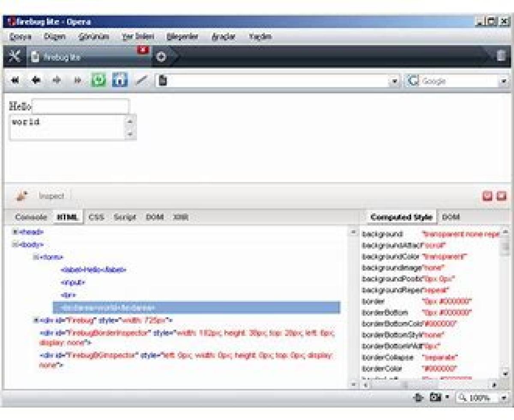Go to the Home page icon
514x420 pixels.
[120, 80]
